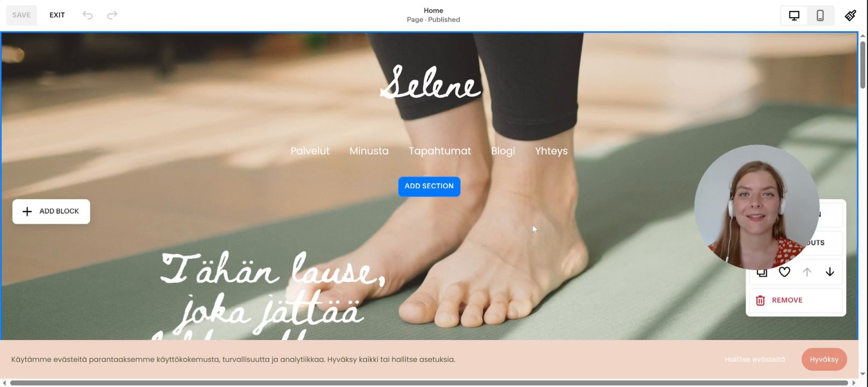Screen dimensions: 868x387
Task: Click the Selene site logo
Action: 430,82
